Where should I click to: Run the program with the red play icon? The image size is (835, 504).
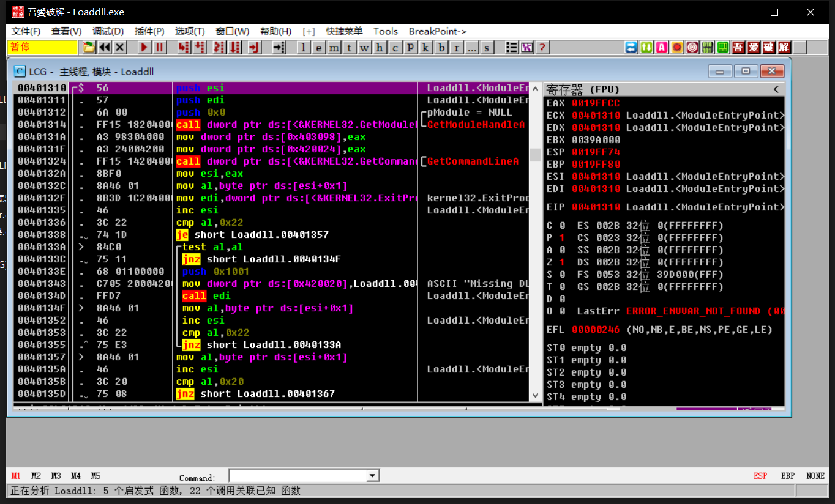pos(144,47)
